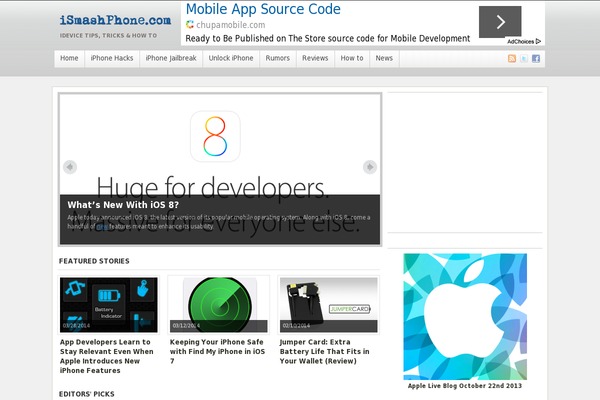The height and width of the screenshot is (400, 600).
Task: Click the chupamobile.com logo icon
Action: pos(190,24)
